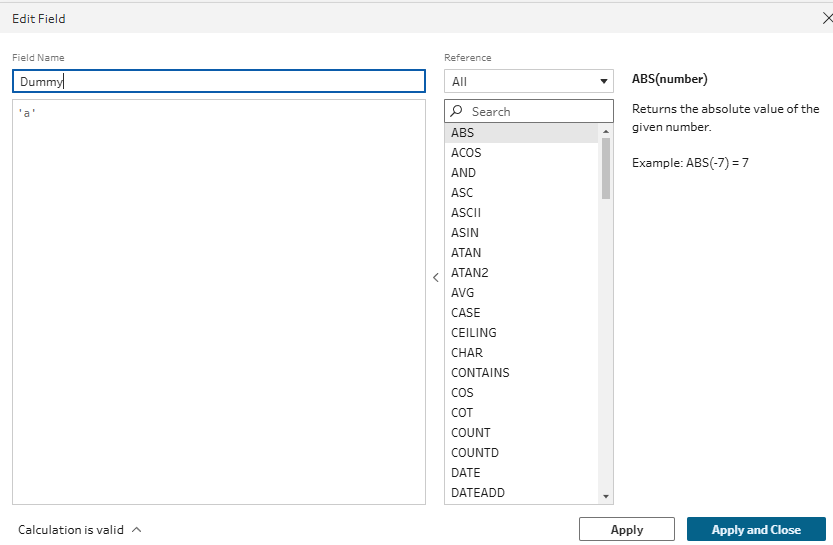Select the CEILING function
Image resolution: width=833 pixels, height=545 pixels.
tap(474, 333)
